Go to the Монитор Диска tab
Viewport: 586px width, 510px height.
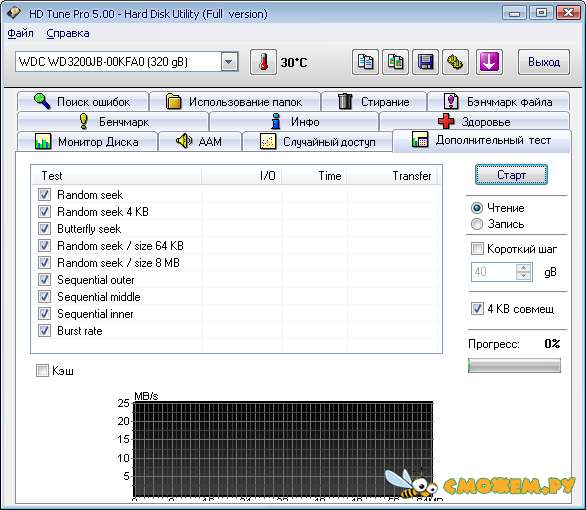(x=87, y=142)
